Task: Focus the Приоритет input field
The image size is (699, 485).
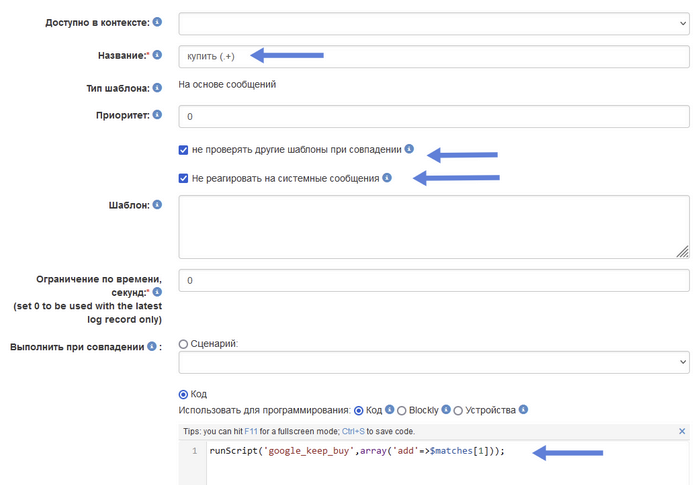Action: (434, 116)
